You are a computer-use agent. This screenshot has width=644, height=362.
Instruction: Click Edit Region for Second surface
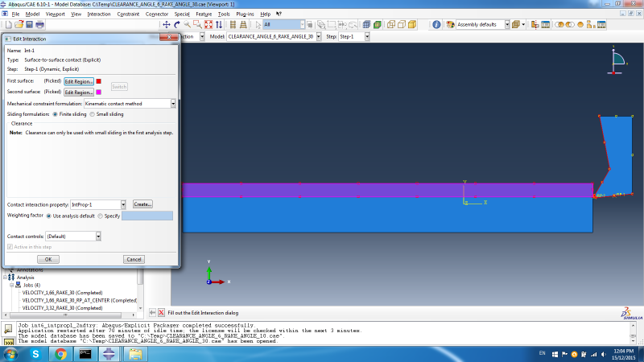click(79, 93)
